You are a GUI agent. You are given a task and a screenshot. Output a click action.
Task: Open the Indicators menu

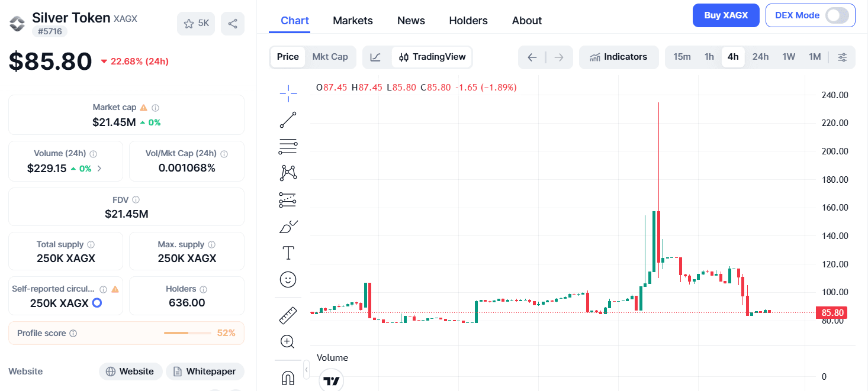click(619, 57)
